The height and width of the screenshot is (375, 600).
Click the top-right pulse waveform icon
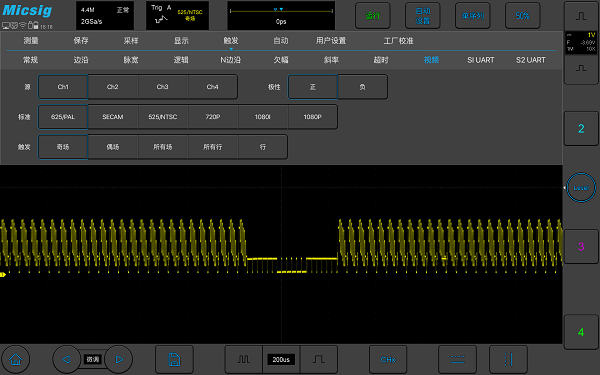[581, 16]
